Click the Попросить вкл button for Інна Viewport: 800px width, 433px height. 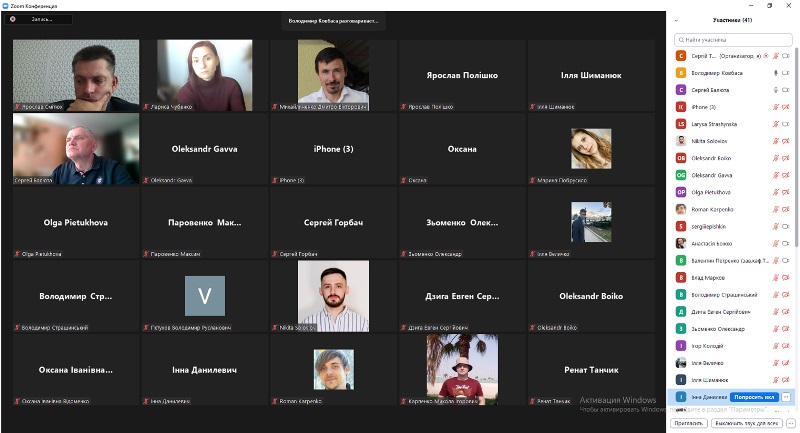pyautogui.click(x=754, y=397)
